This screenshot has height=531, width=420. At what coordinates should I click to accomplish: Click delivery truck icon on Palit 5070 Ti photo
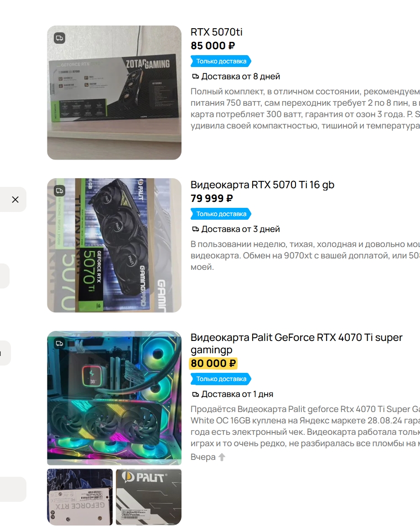point(59,191)
